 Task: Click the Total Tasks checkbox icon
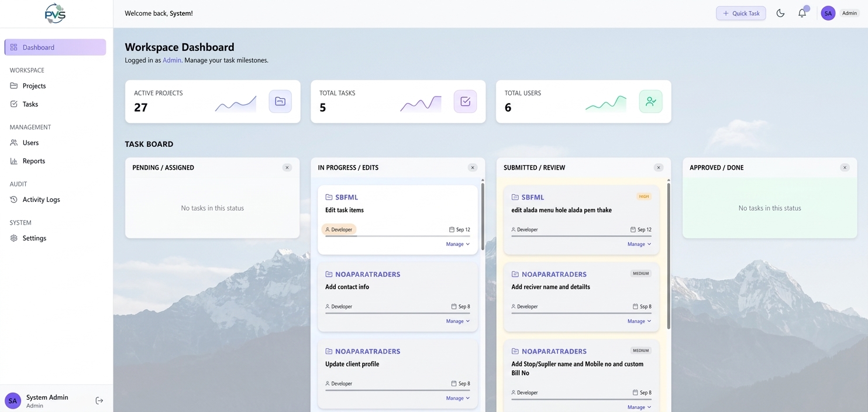pos(466,102)
